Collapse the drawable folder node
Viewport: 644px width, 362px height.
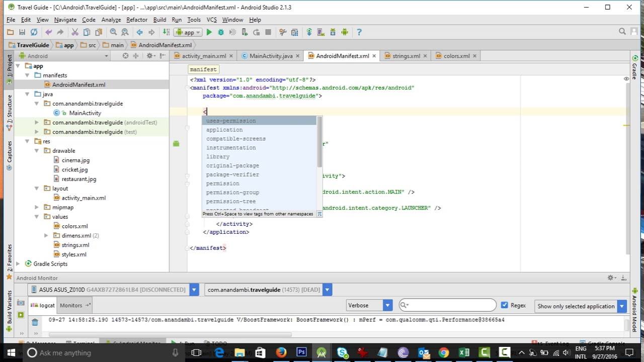pyautogui.click(x=37, y=150)
